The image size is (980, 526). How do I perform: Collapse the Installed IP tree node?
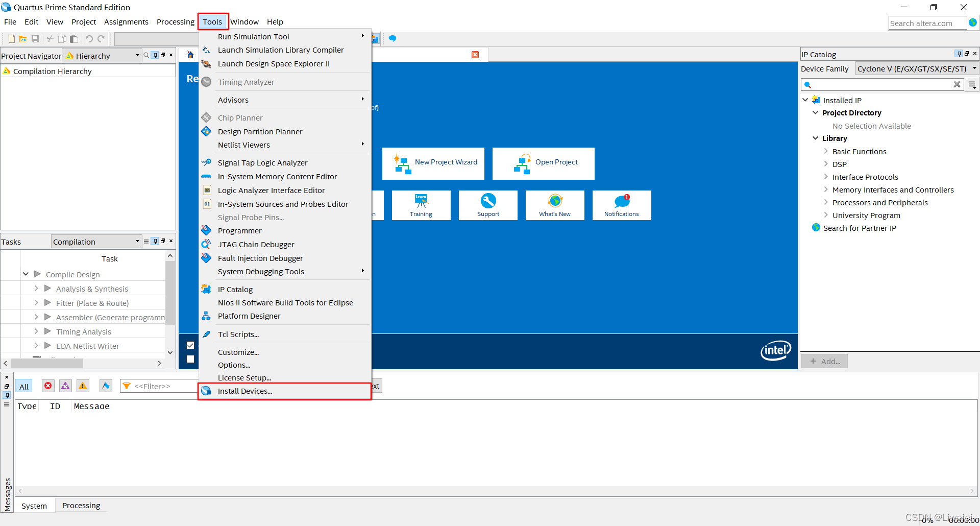805,100
